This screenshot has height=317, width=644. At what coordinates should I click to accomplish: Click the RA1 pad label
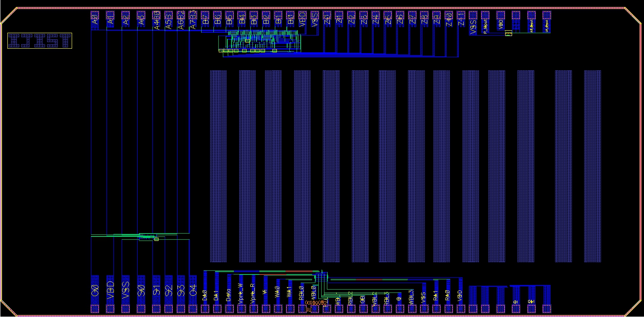tap(436, 295)
